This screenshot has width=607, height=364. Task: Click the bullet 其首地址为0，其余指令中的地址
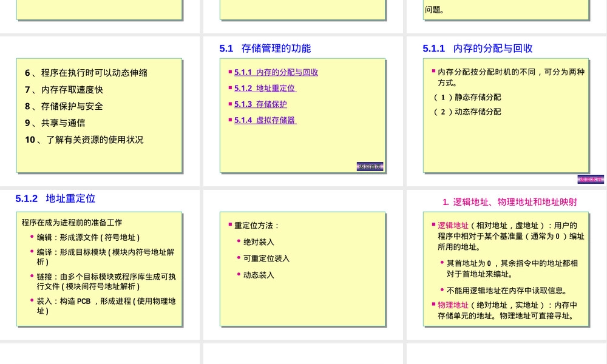point(512,269)
